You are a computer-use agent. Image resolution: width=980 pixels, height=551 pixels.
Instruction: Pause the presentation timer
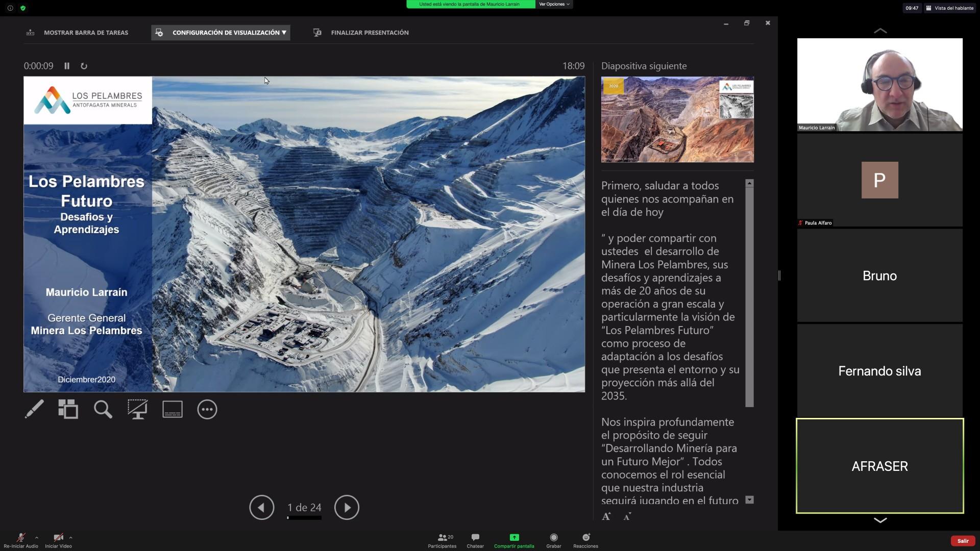click(67, 66)
